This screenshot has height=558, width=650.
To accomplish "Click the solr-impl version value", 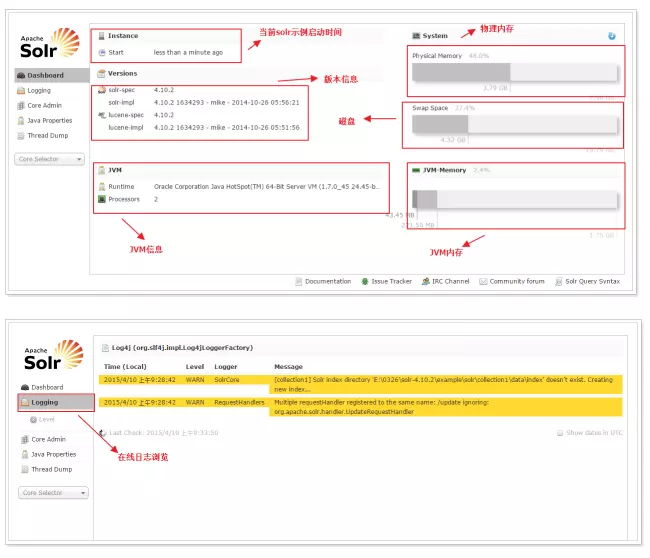I will (226, 102).
